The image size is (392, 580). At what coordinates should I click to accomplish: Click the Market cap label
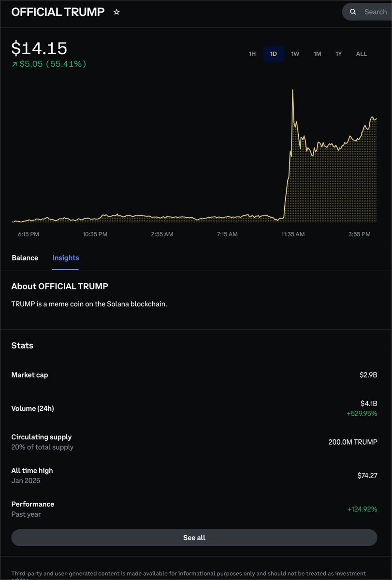pos(29,375)
